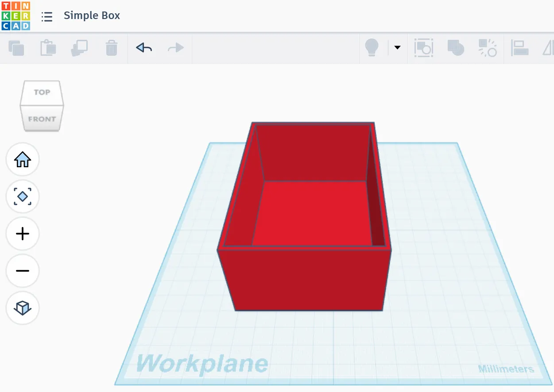The width and height of the screenshot is (554, 392).
Task: Activate the Duplicate and repeat tool
Action: tap(80, 48)
